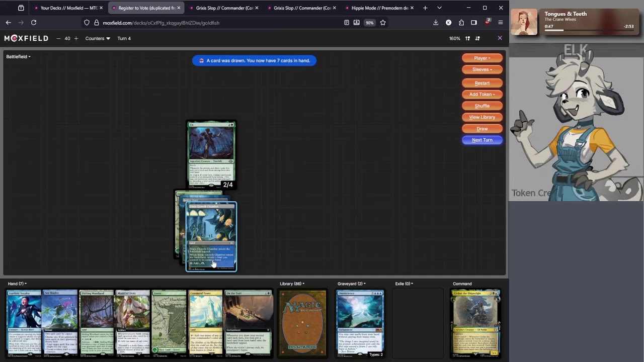This screenshot has width=644, height=362.
Task: Click the tracking protection shield icon
Action: tap(87, 23)
